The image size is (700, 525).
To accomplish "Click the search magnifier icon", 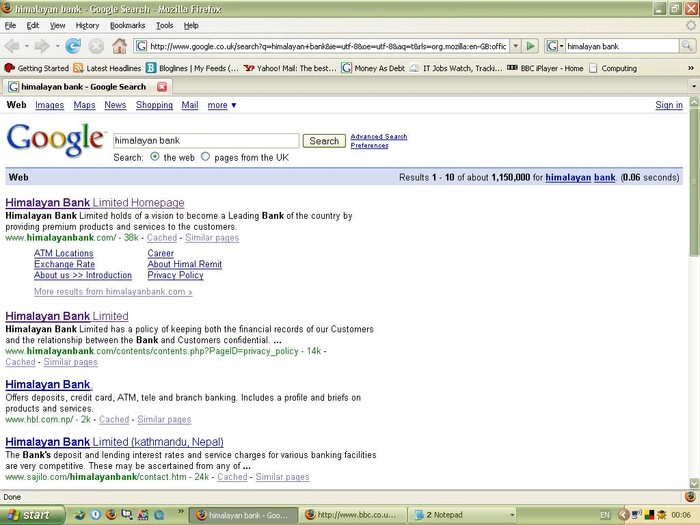I will tap(688, 46).
